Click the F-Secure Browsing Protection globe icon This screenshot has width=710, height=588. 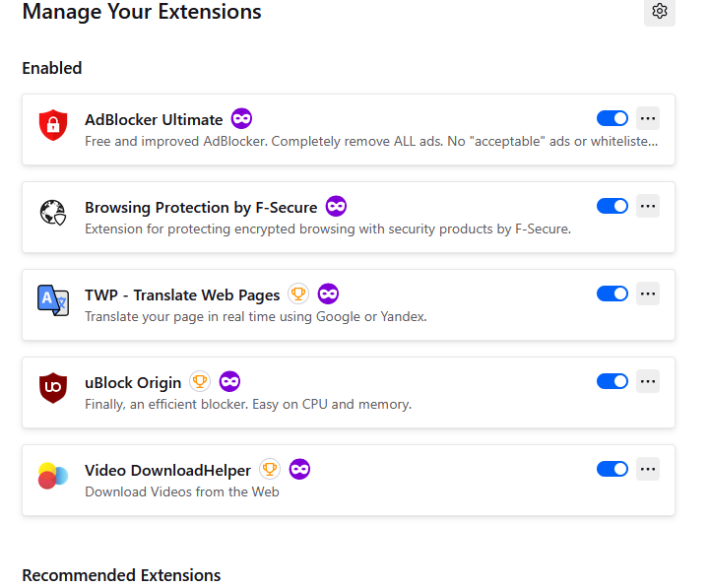(x=53, y=213)
